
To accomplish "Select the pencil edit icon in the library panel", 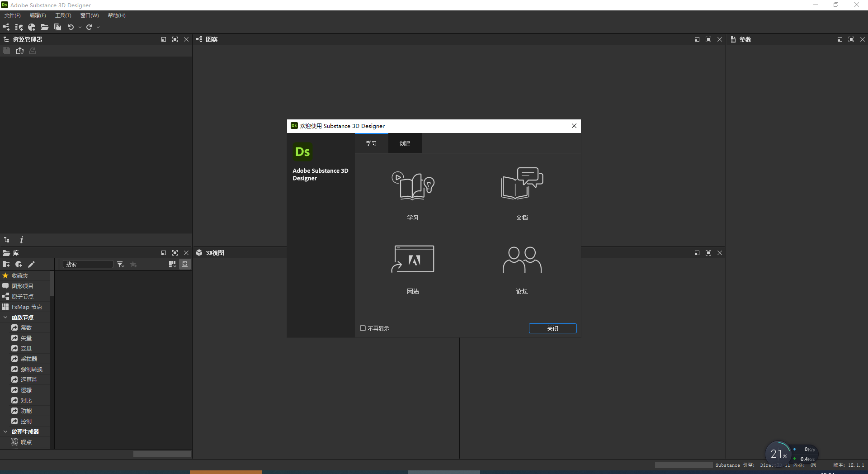I will pyautogui.click(x=31, y=264).
